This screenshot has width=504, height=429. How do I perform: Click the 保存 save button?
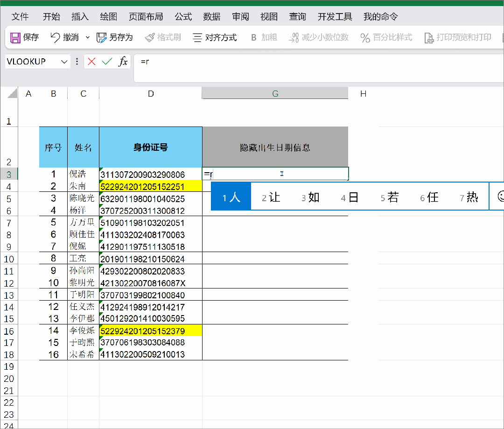24,37
